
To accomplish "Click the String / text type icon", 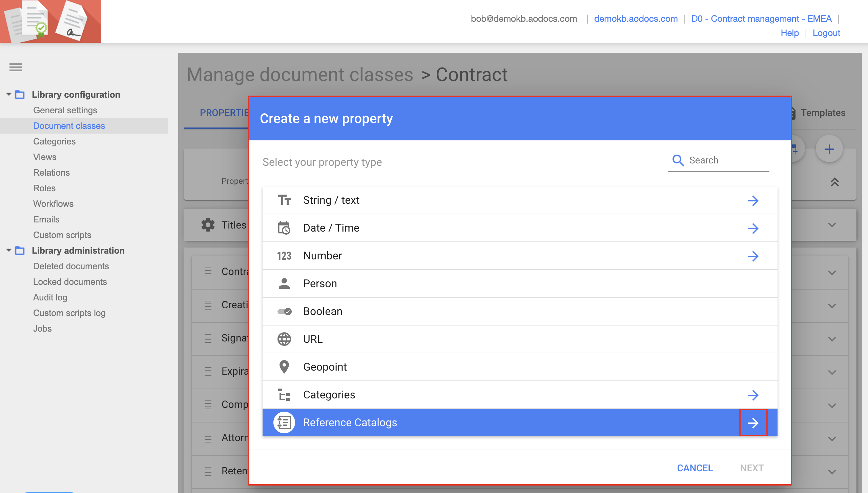I will [284, 200].
